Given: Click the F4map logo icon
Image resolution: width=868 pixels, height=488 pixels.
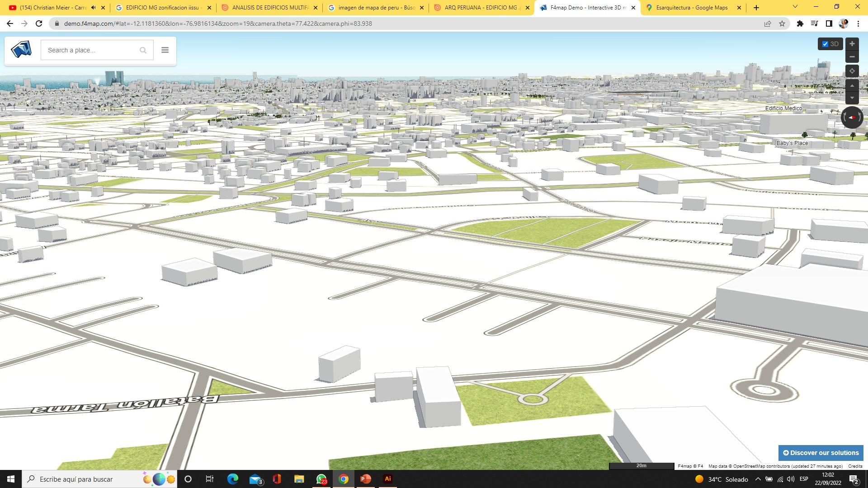Looking at the screenshot, I should 21,50.
